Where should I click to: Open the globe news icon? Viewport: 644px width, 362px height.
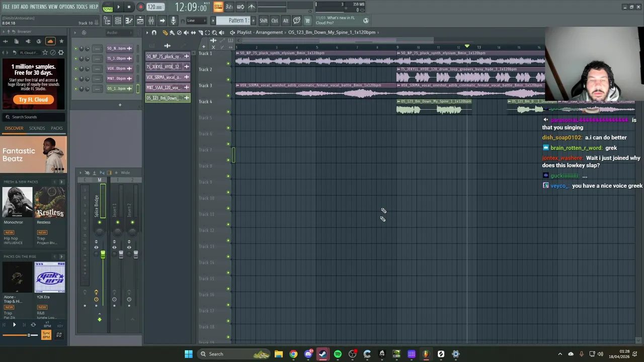click(x=366, y=21)
